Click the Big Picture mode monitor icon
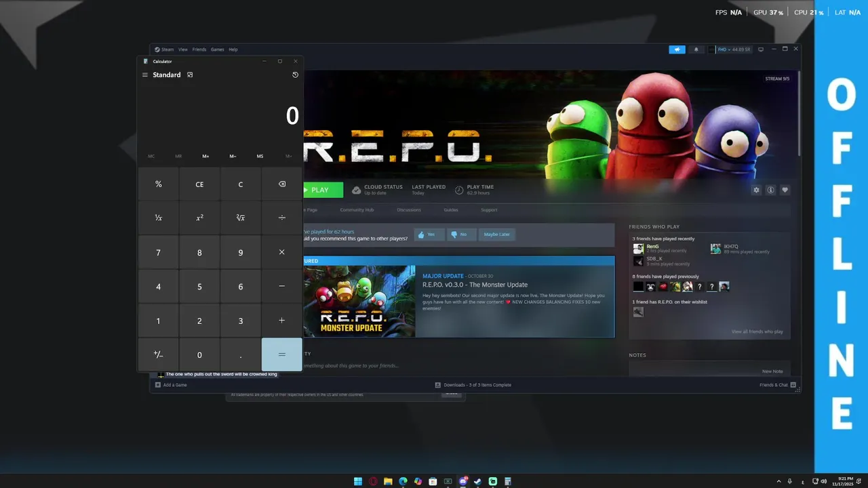The image size is (868, 488). (x=761, y=49)
